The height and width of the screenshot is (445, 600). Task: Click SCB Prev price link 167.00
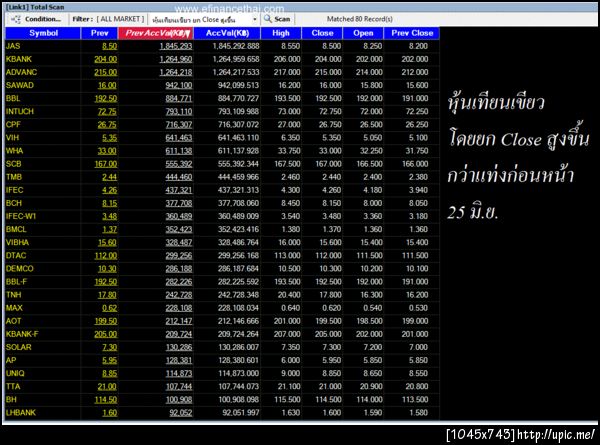coord(106,164)
